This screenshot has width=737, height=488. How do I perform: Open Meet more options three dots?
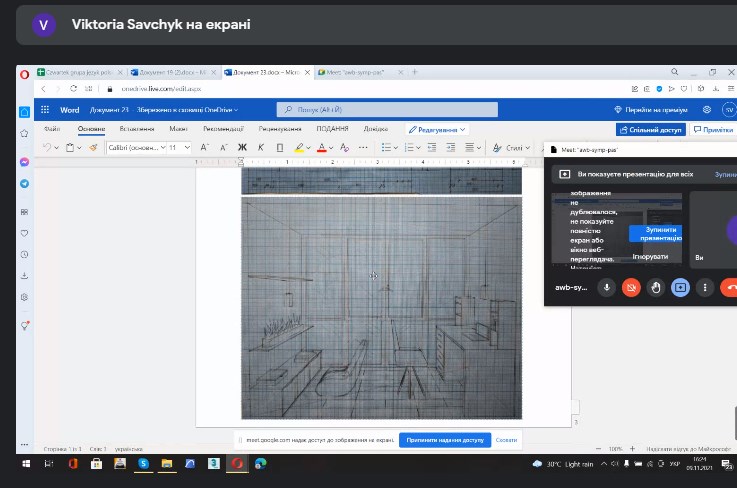(x=705, y=287)
